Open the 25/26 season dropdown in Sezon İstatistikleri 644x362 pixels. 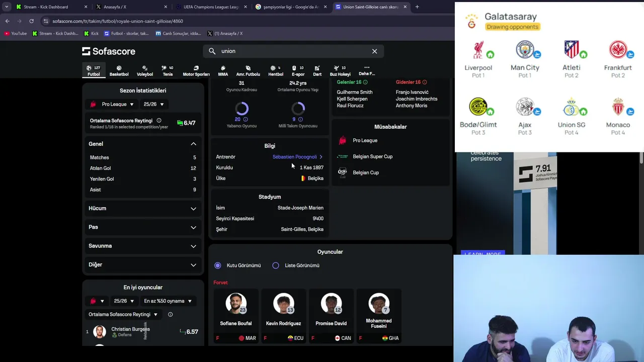pos(153,104)
